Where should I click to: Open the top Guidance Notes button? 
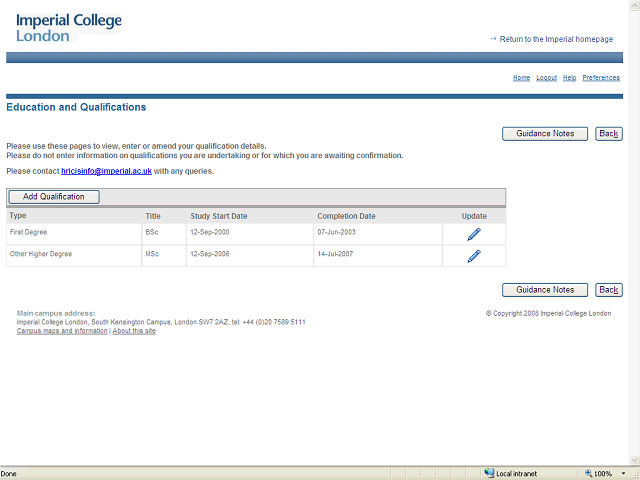(544, 134)
